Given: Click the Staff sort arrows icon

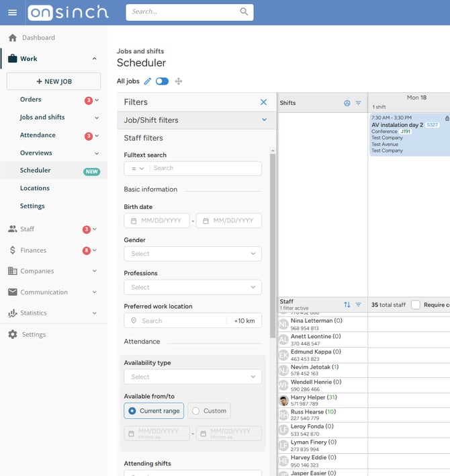Looking at the screenshot, I should pos(347,305).
